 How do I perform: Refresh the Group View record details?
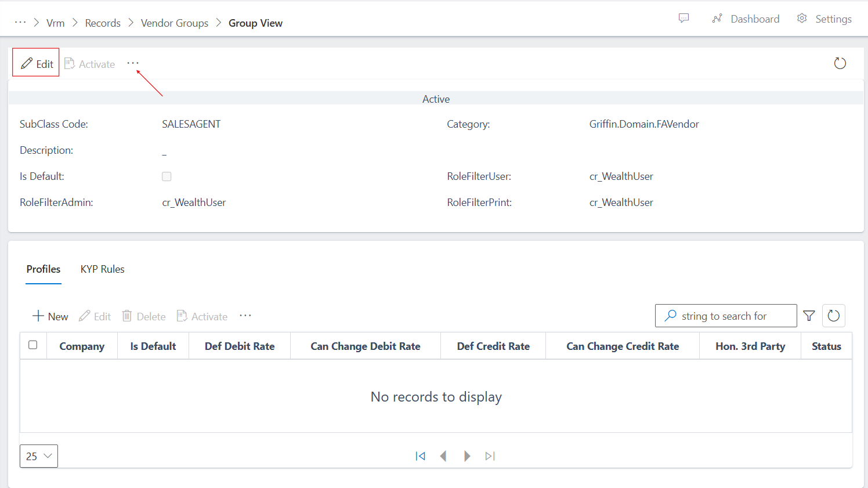pyautogui.click(x=840, y=63)
